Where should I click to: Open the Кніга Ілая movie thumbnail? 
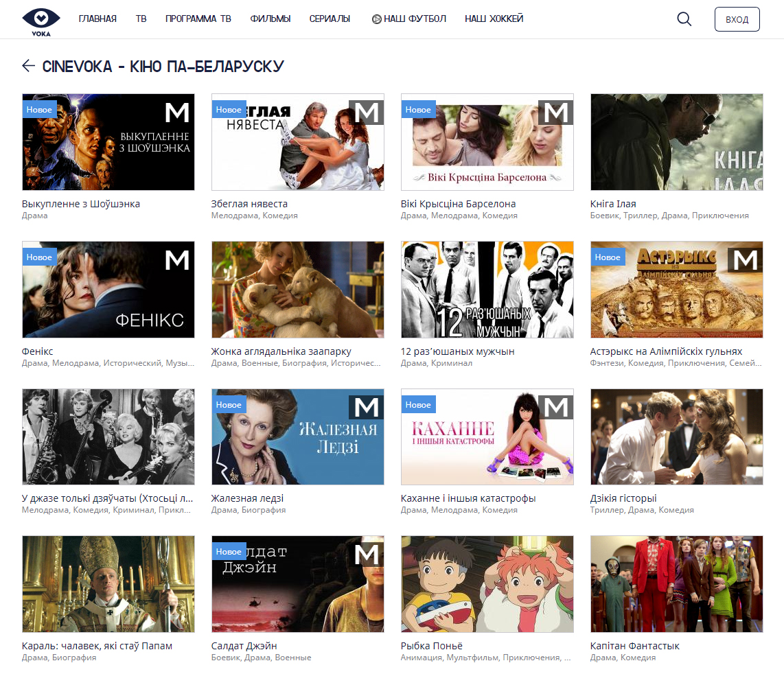click(x=676, y=142)
